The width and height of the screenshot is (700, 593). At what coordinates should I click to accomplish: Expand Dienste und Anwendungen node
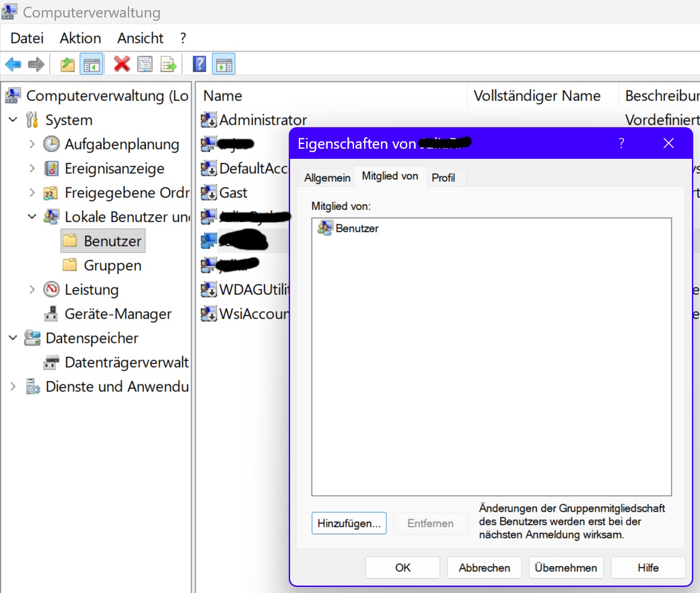tap(13, 386)
